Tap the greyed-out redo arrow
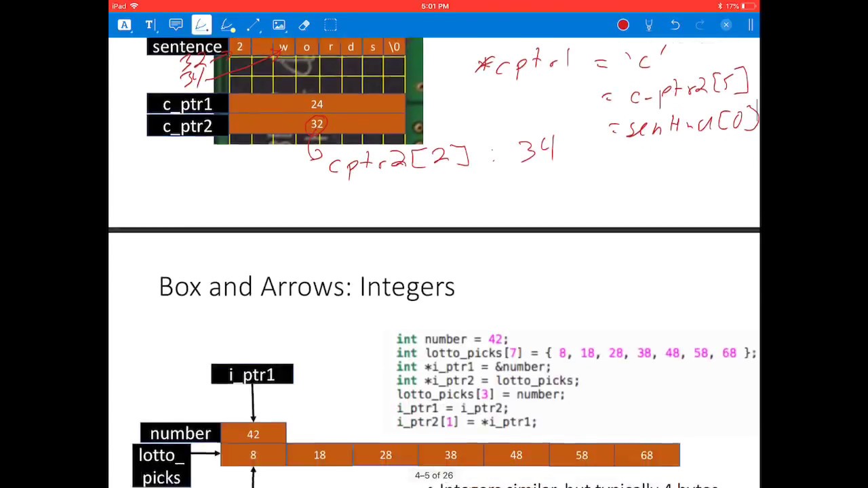The image size is (868, 488). pyautogui.click(x=701, y=25)
